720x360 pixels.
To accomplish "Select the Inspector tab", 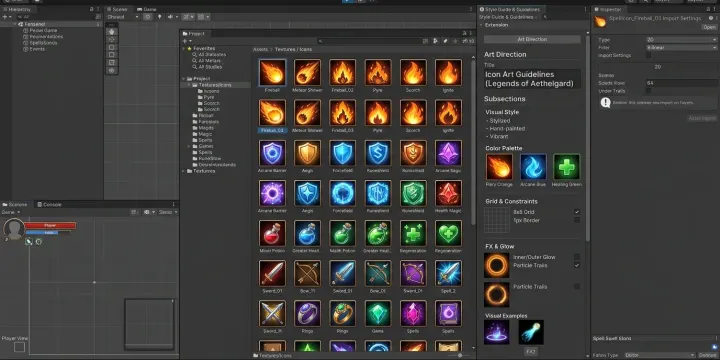I will pyautogui.click(x=608, y=9).
